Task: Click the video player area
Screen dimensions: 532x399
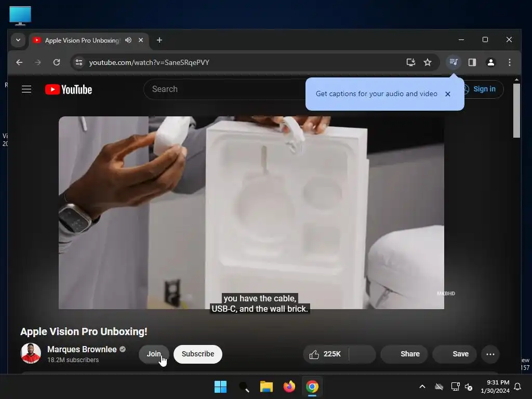Action: (x=251, y=212)
